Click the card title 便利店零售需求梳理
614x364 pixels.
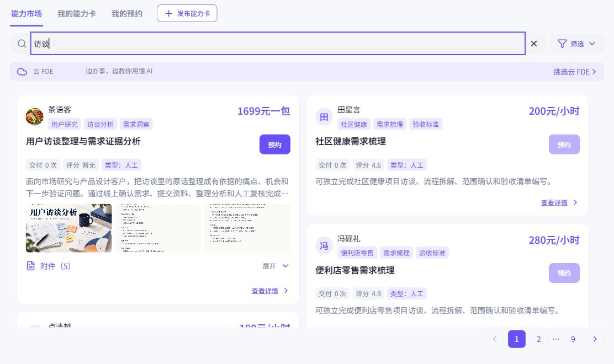tap(355, 270)
